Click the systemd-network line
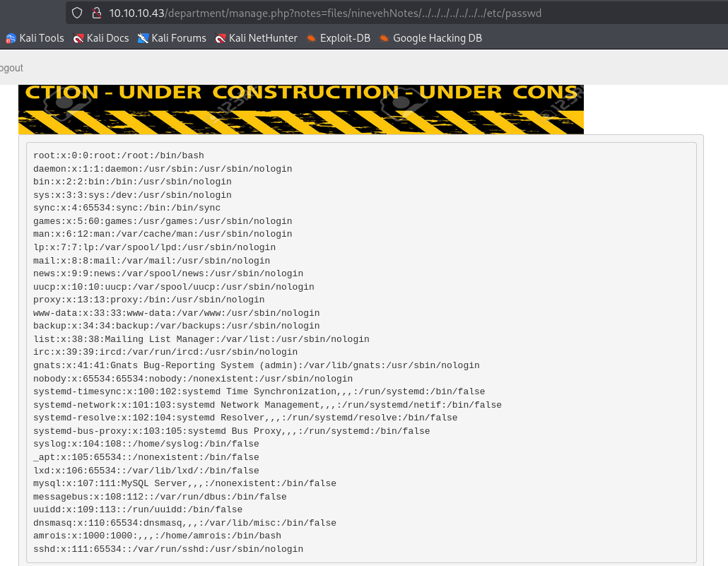Screen dimensions: 728x566 [267, 405]
